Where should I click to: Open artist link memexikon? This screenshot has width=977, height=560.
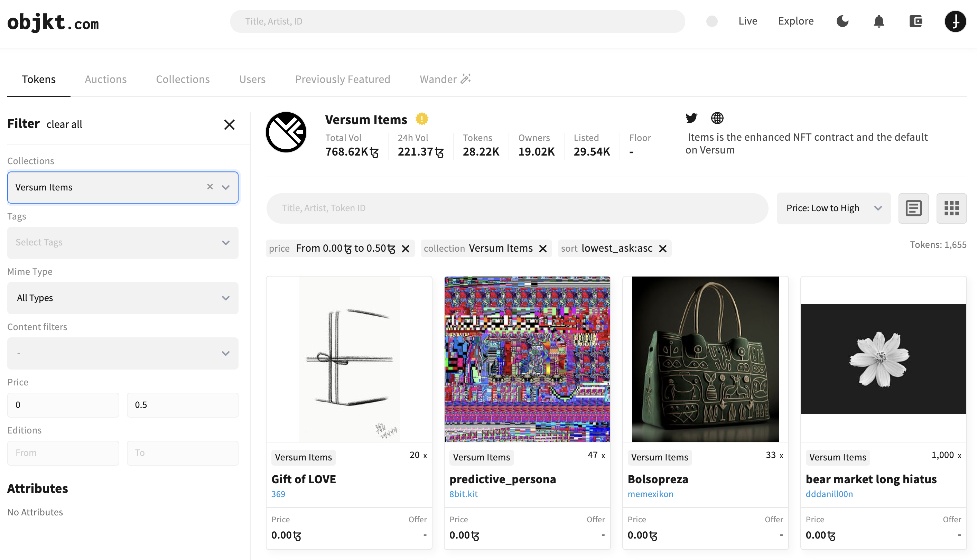650,494
